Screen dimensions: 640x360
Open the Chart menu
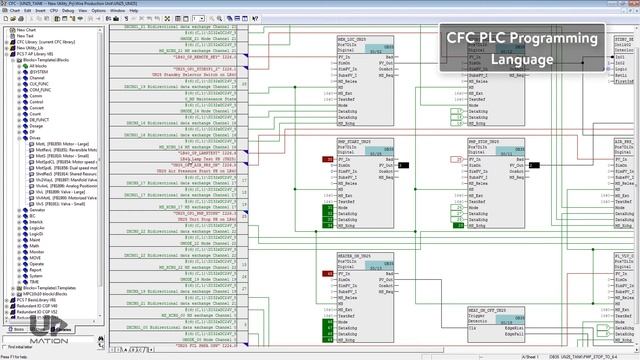(15, 11)
